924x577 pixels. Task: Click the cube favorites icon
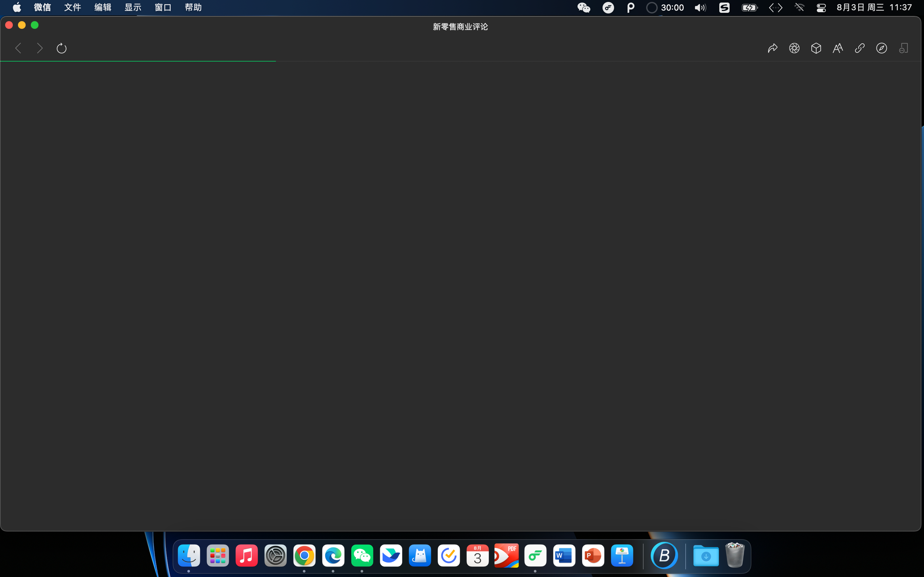click(816, 48)
